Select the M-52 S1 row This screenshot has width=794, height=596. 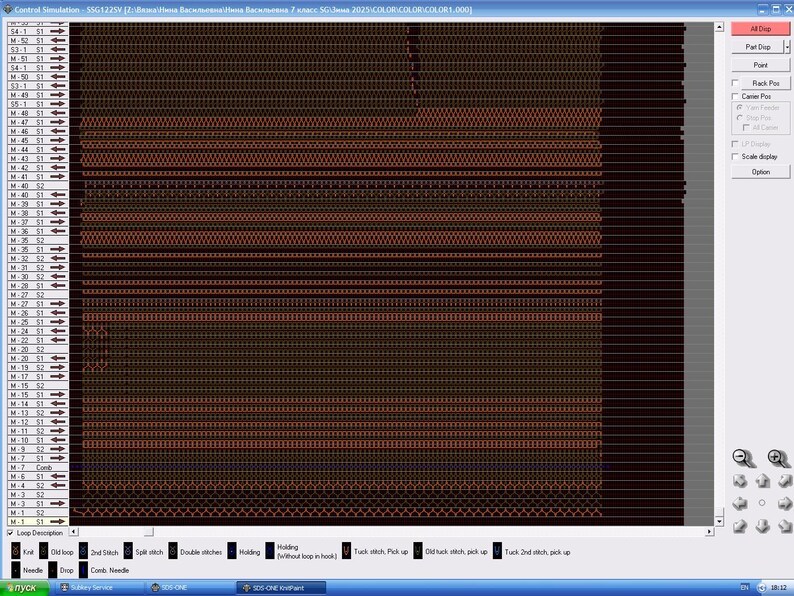coord(38,41)
